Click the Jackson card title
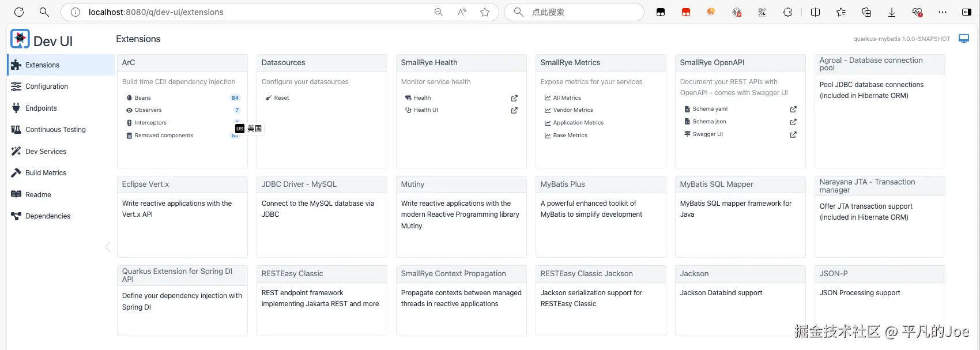The width and height of the screenshot is (980, 350). click(695, 274)
